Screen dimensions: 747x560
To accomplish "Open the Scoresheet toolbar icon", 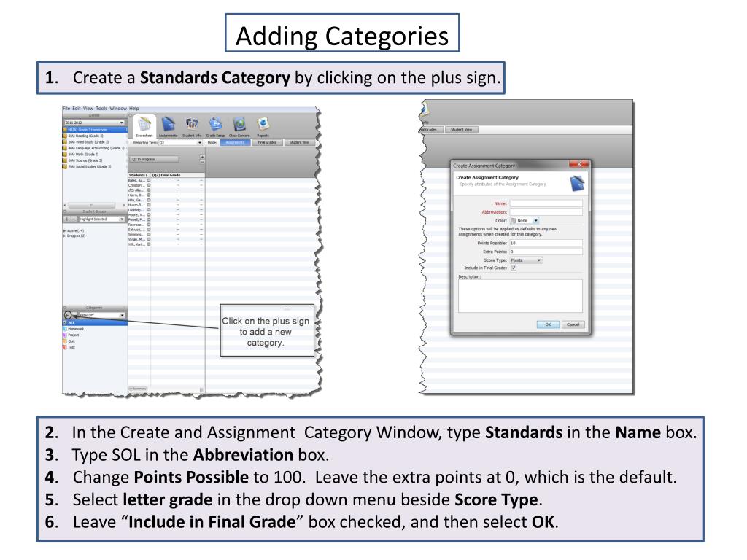I will click(x=144, y=125).
